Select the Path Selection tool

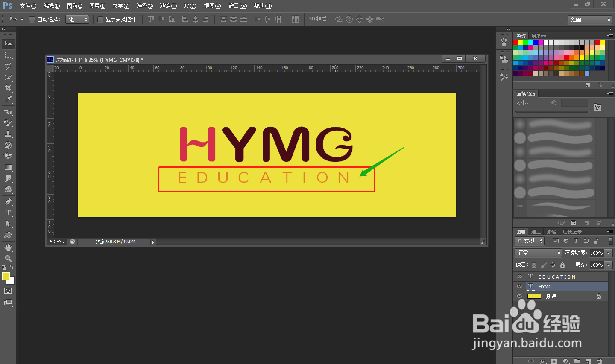click(x=8, y=224)
